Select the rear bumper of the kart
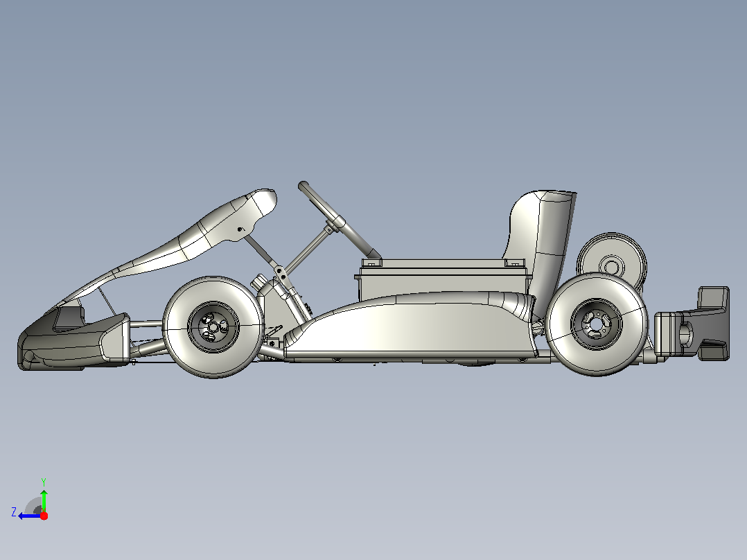Screen dimensions: 747x560 [692, 323]
